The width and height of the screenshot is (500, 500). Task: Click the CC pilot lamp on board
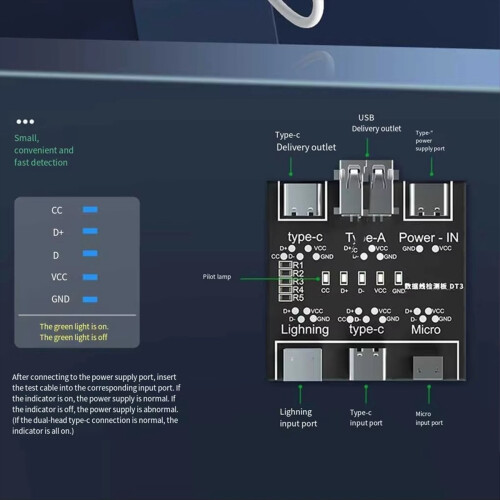pos(326,278)
